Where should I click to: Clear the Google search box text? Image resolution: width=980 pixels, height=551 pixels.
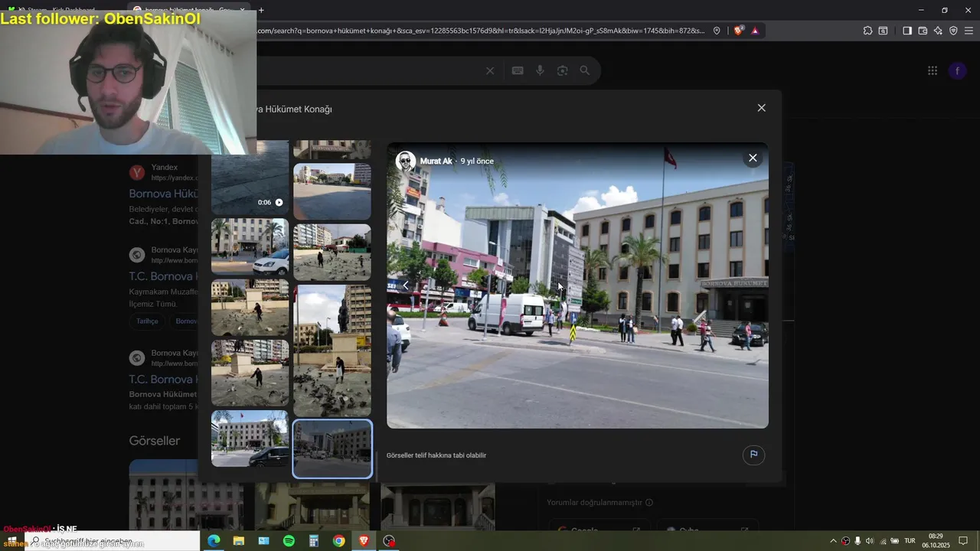(490, 70)
